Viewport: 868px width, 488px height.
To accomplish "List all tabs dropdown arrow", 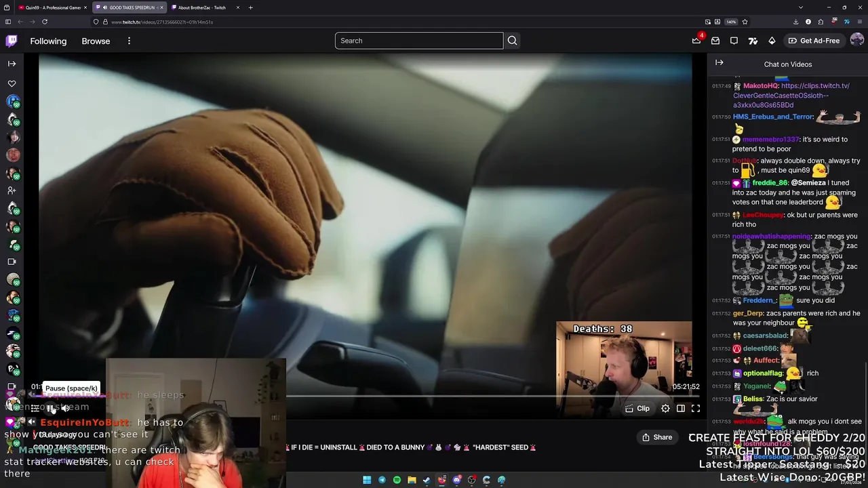I will point(801,7).
